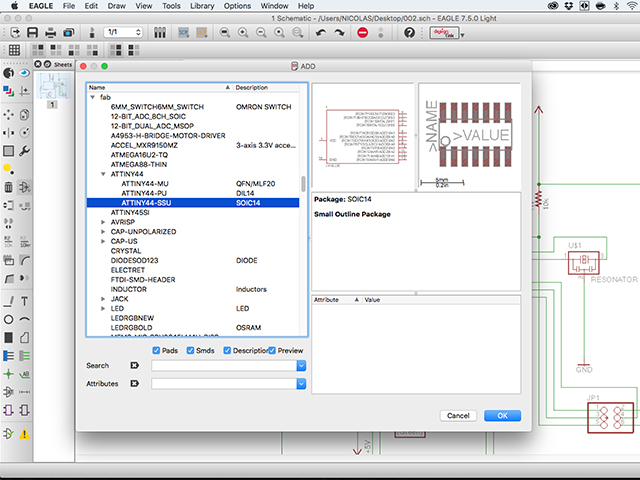640x480 pixels.
Task: Select the Text tool
Action: [24, 301]
